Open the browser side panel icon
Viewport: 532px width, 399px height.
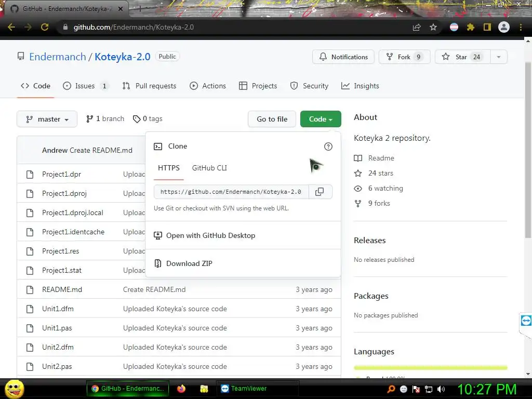487,27
